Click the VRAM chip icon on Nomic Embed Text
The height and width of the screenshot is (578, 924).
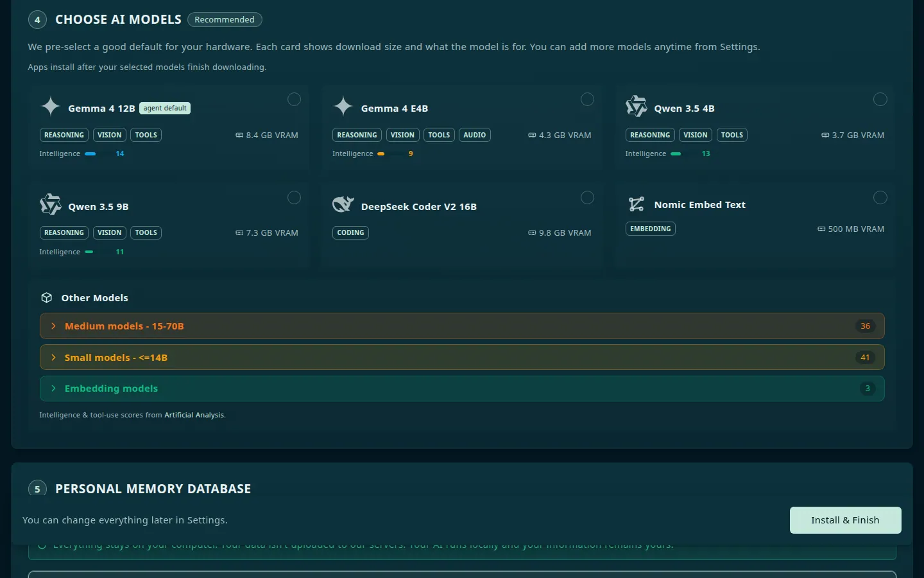[821, 229]
